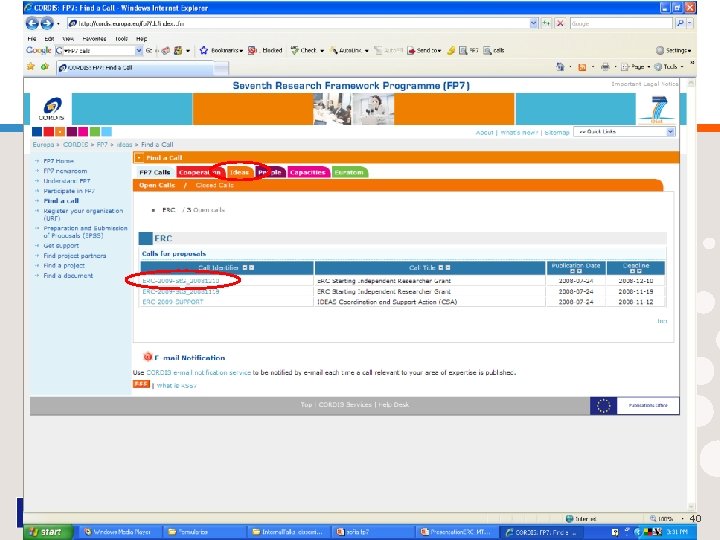Switch to the People tab

point(270,172)
